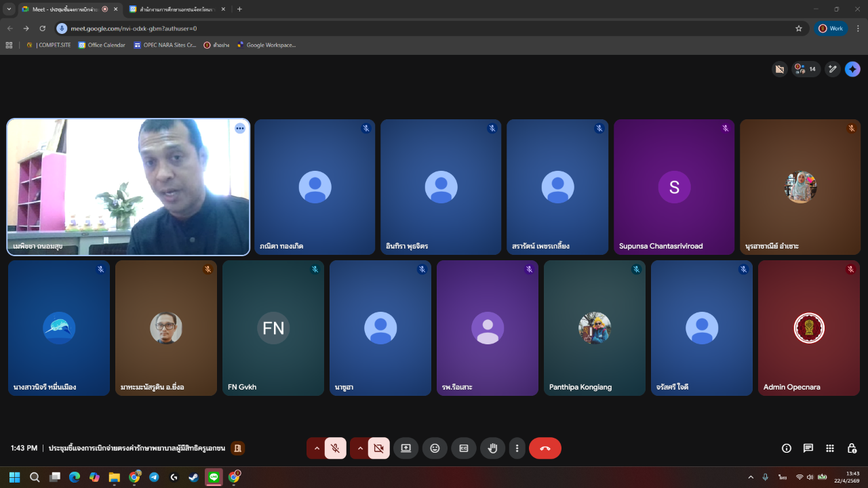868x488 pixels.
Task: Expand audio settings arrow beside microphone
Action: click(x=317, y=448)
